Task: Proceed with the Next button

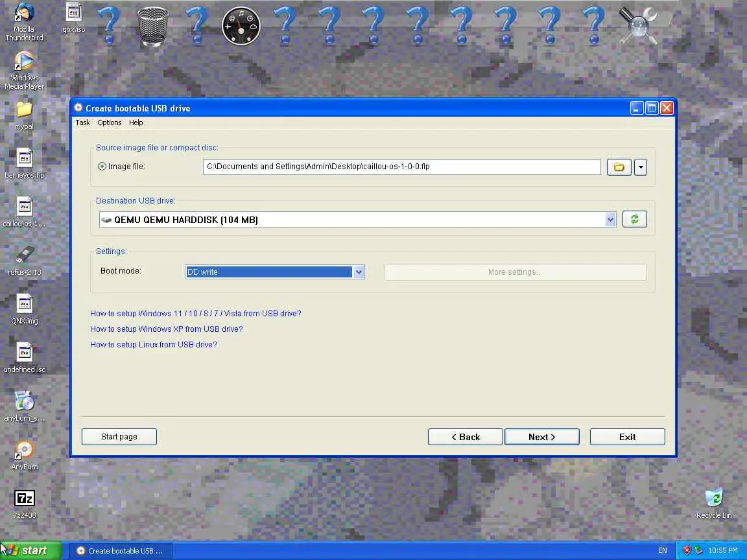Action: click(542, 437)
